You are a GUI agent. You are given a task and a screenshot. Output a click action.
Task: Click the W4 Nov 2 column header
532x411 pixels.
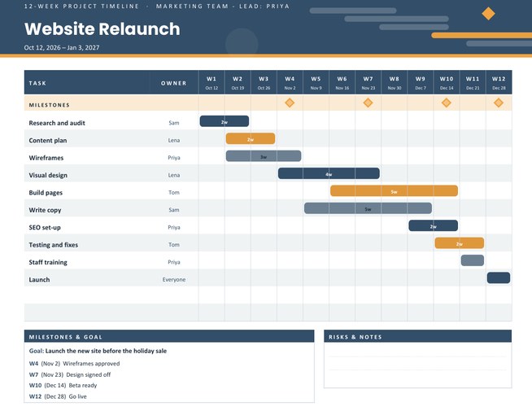pyautogui.click(x=290, y=82)
